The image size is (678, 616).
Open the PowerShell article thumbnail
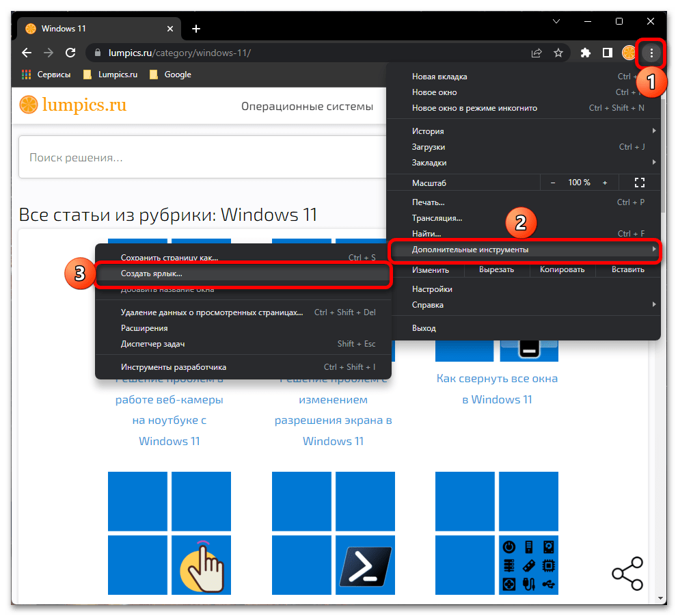click(x=333, y=533)
